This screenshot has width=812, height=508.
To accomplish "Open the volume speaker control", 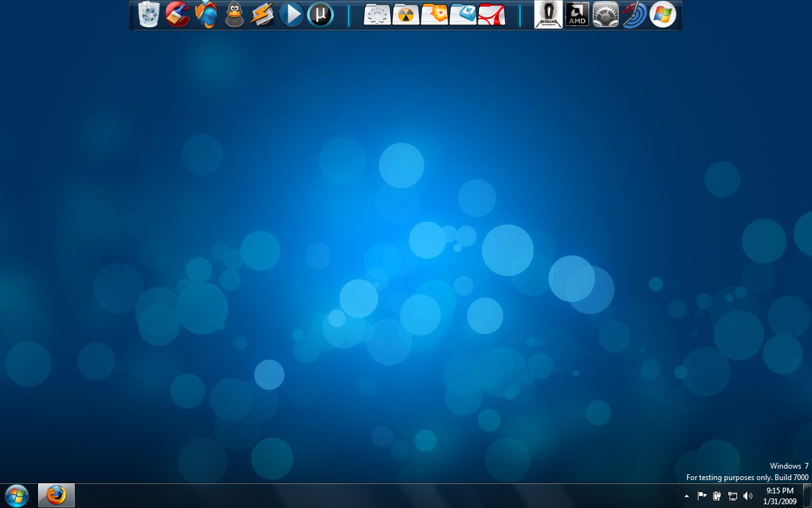I will click(x=748, y=496).
